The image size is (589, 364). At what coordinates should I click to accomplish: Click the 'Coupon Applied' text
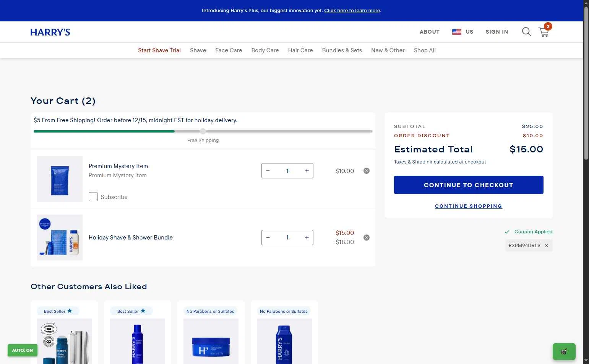(x=533, y=232)
